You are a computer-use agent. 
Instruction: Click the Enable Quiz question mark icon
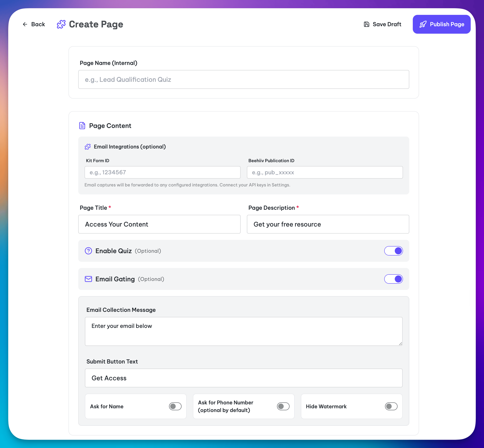click(89, 251)
